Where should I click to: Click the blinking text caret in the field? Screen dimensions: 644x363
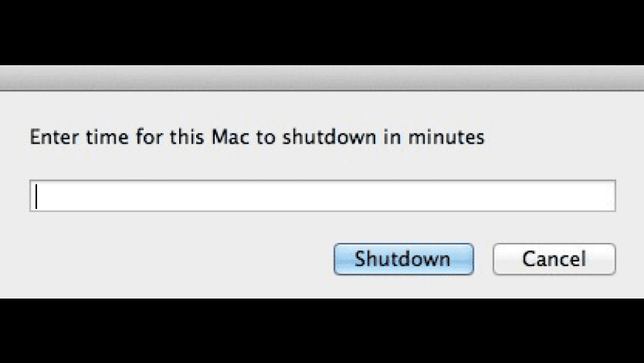point(36,196)
